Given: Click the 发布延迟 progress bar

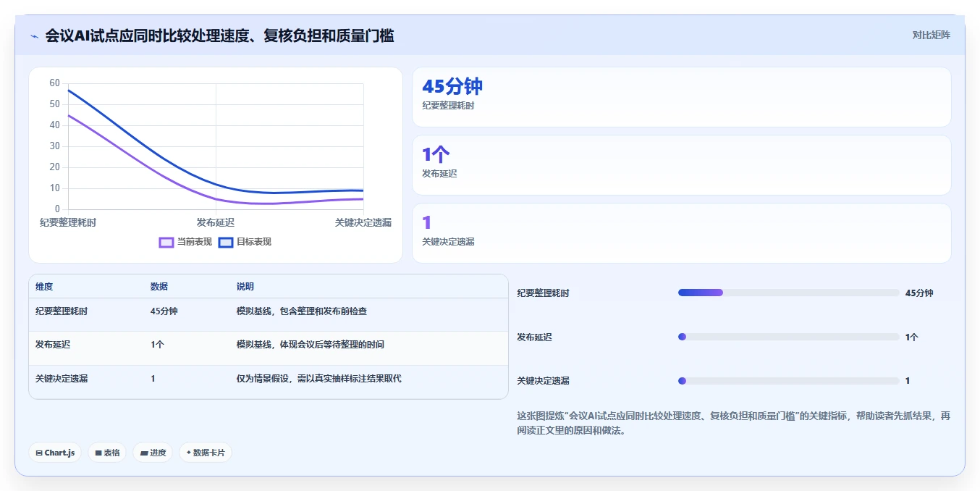Looking at the screenshot, I should click(788, 337).
